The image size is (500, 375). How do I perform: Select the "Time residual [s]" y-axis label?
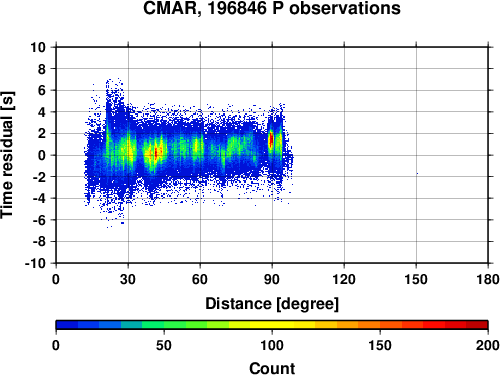(7, 155)
